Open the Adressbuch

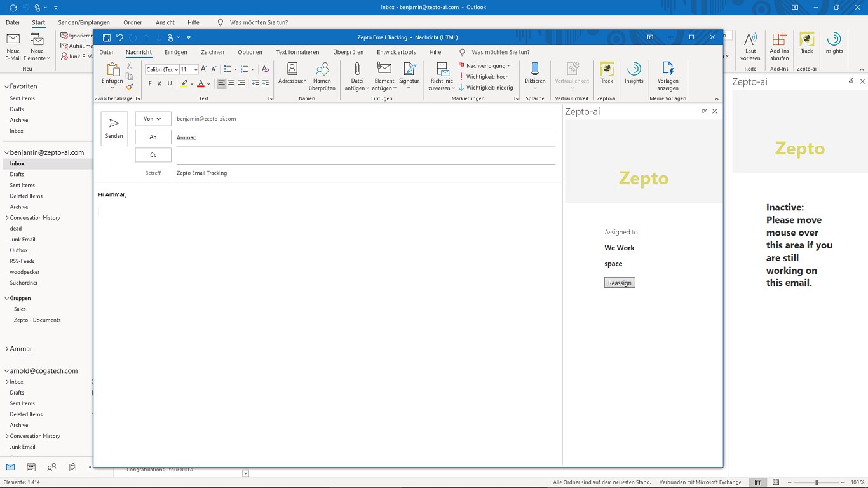[x=292, y=74]
